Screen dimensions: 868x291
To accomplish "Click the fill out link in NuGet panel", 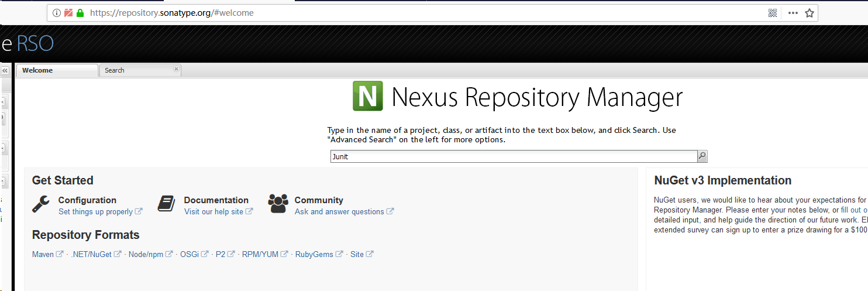I will 854,210.
